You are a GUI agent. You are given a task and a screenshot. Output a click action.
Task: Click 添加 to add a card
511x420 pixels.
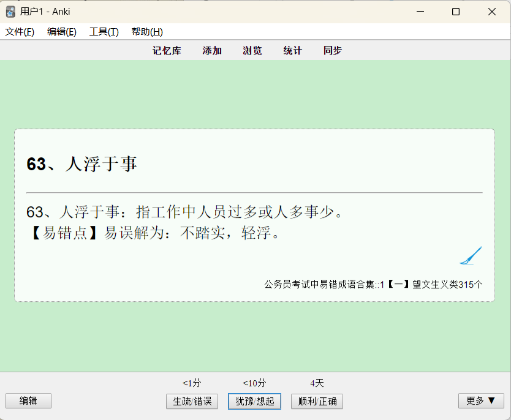(212, 50)
